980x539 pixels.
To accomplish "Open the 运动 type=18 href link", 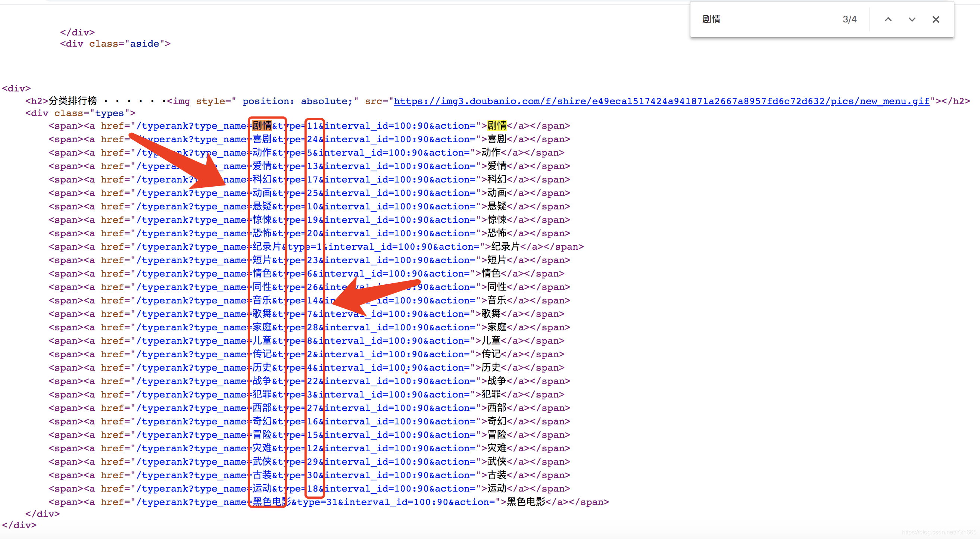I will pos(306,489).
